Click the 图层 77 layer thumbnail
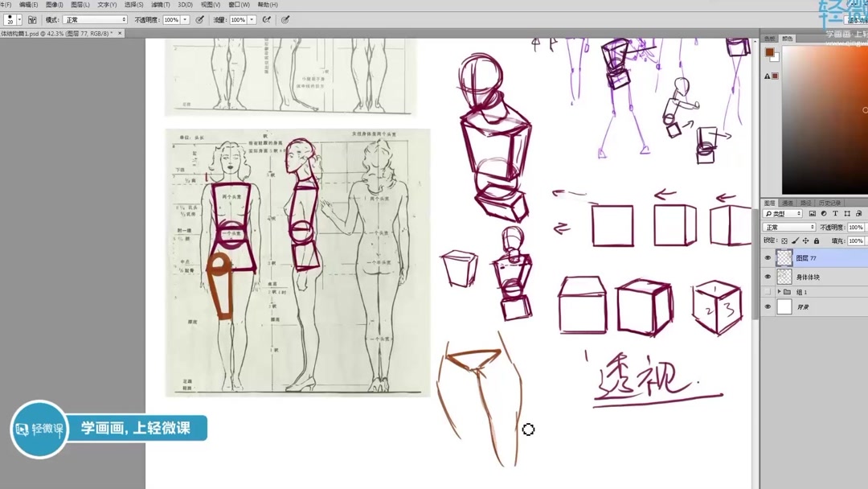The width and height of the screenshot is (868, 489). click(x=784, y=256)
